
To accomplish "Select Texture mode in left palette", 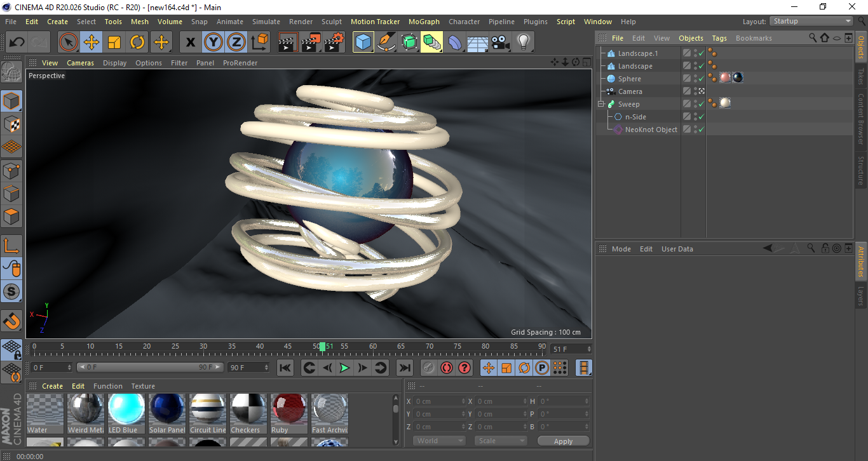I will tap(11, 124).
